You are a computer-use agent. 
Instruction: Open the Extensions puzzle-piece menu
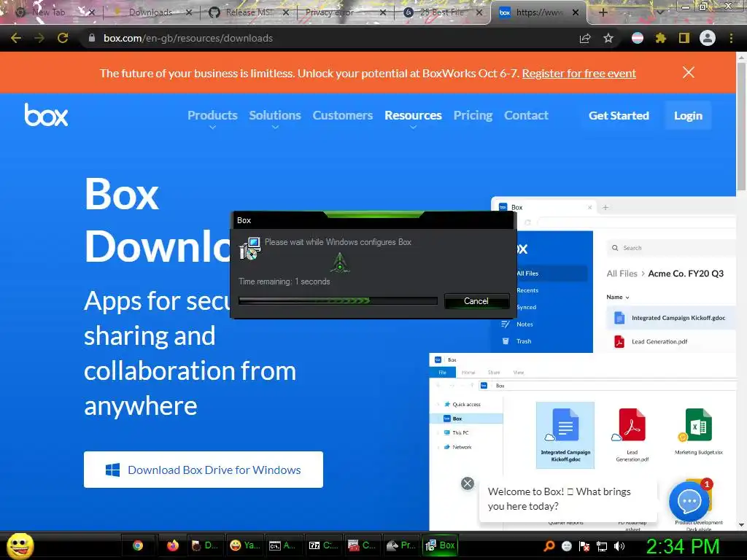[661, 38]
